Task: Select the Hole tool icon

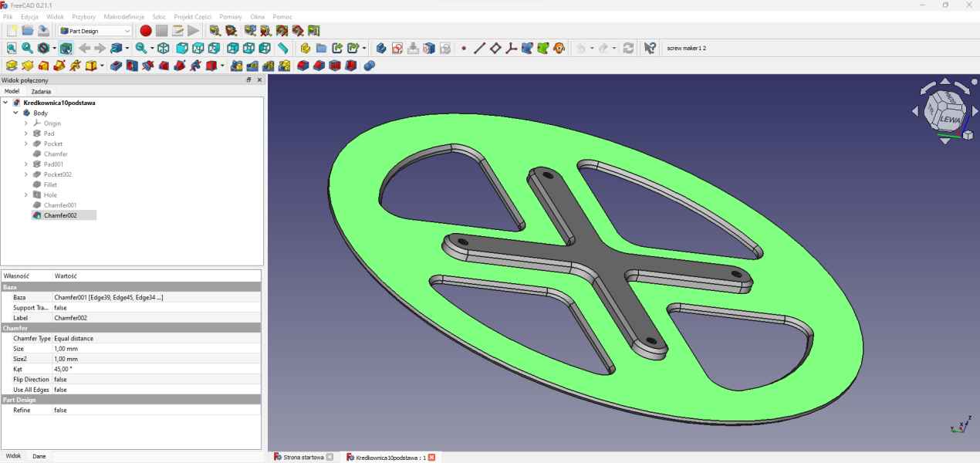Action: click(132, 66)
